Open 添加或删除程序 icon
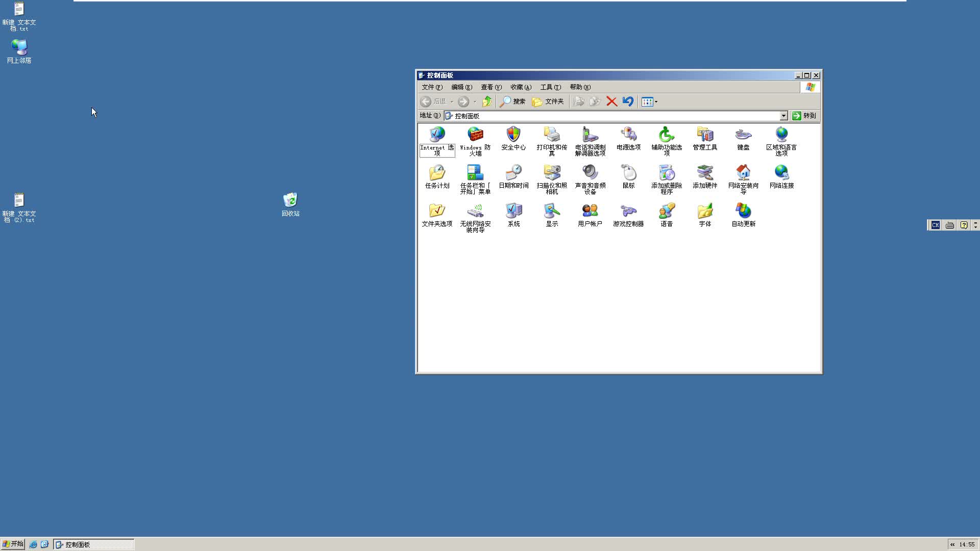Screen dimensions: 980x551 tap(667, 179)
